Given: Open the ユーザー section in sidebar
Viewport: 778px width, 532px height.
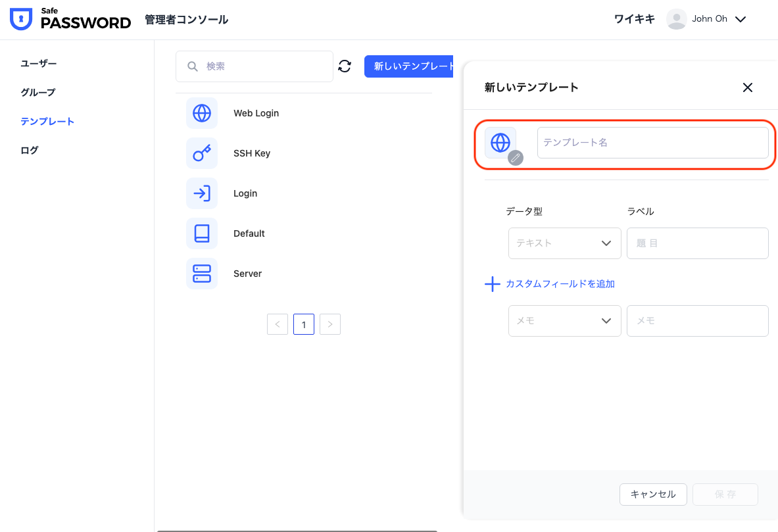Looking at the screenshot, I should pos(39,63).
